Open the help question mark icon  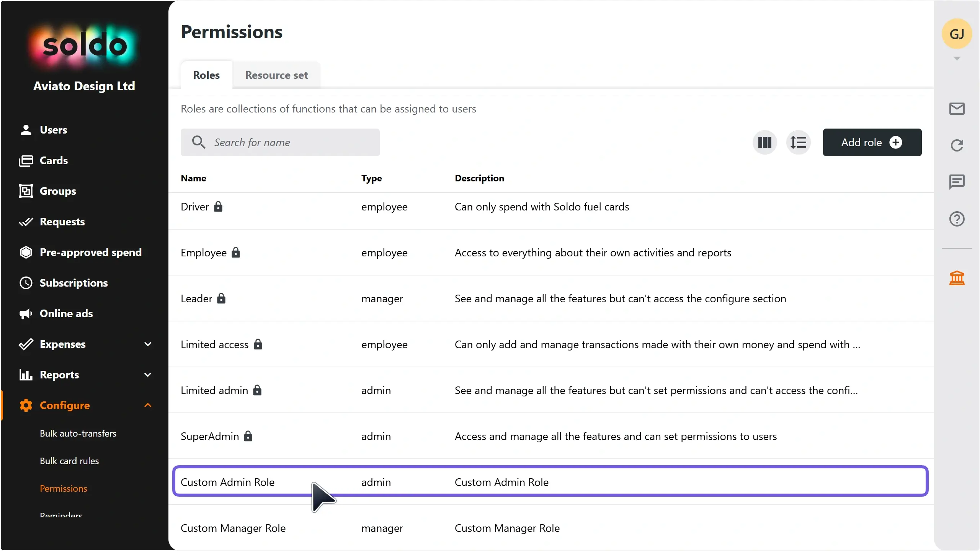(957, 219)
